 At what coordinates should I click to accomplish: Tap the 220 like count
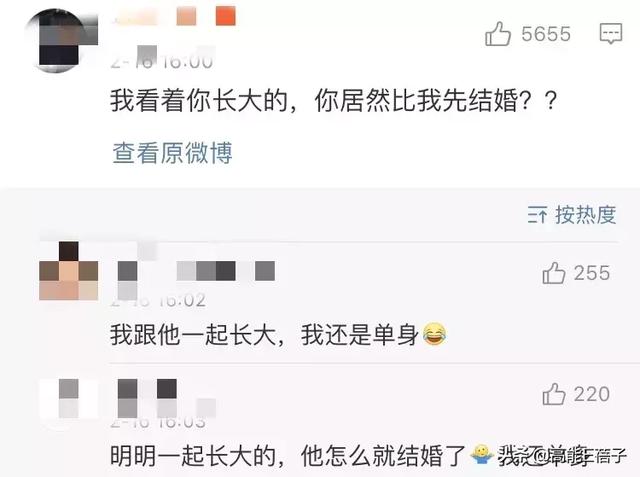pos(592,394)
